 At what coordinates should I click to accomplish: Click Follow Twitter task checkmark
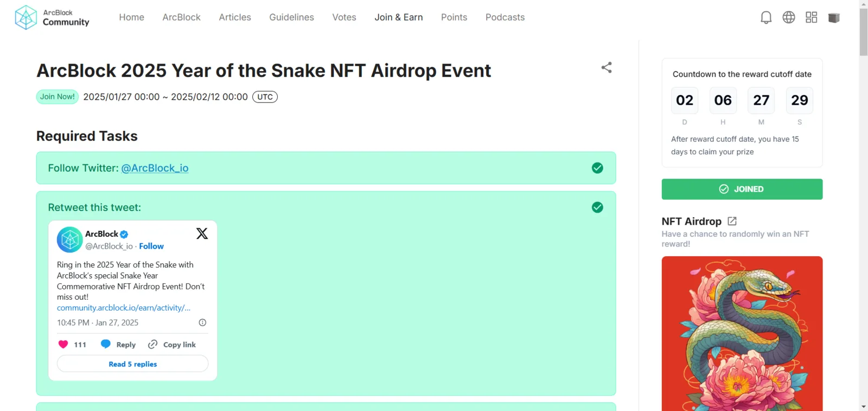[597, 168]
